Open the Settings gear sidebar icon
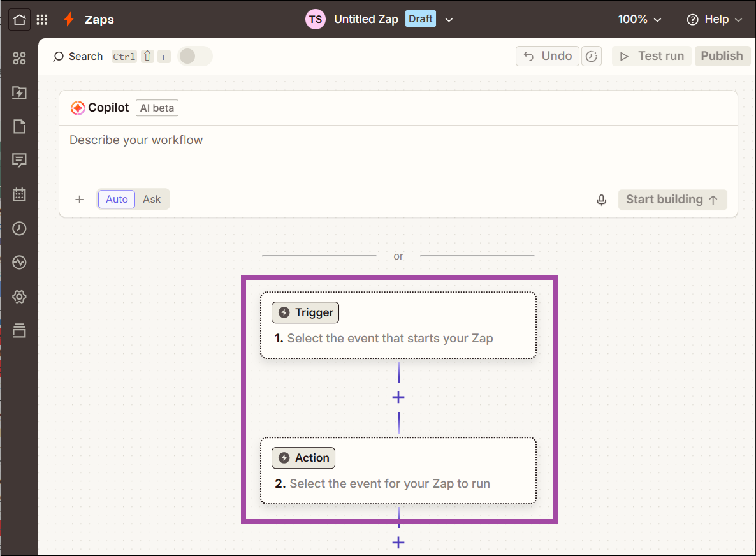The height and width of the screenshot is (556, 756). [x=19, y=296]
